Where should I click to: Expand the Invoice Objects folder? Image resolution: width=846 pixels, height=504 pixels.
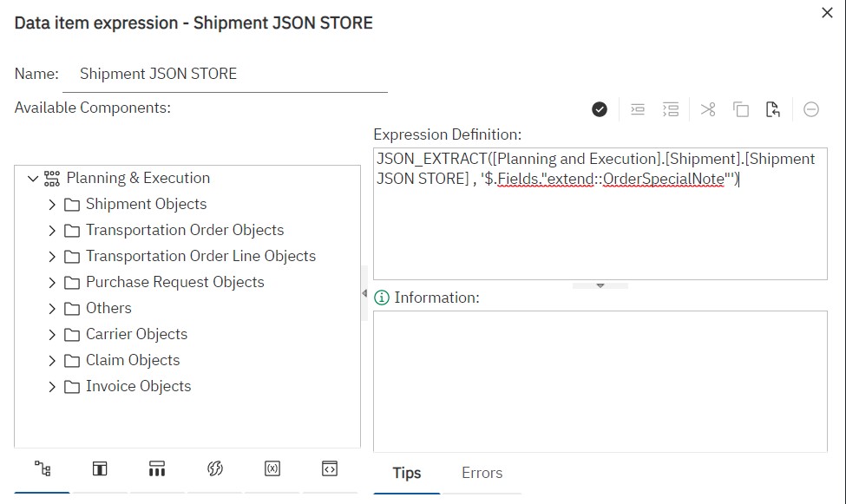coord(52,387)
